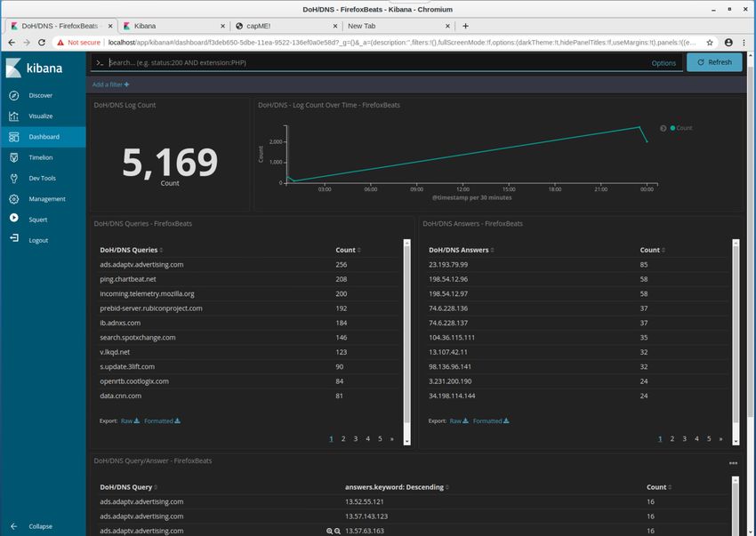Image resolution: width=756 pixels, height=536 pixels.
Task: Click the Not secure site warning
Action: (x=78, y=43)
